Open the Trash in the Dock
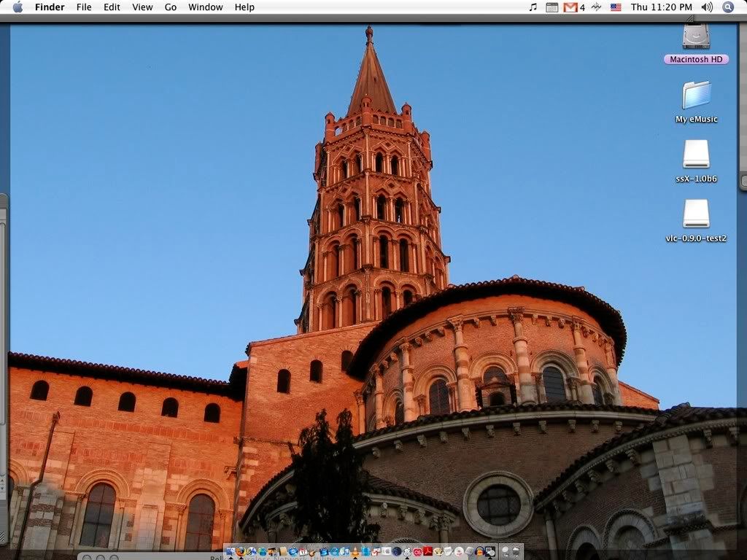This screenshot has height=560, width=747. pos(516,552)
